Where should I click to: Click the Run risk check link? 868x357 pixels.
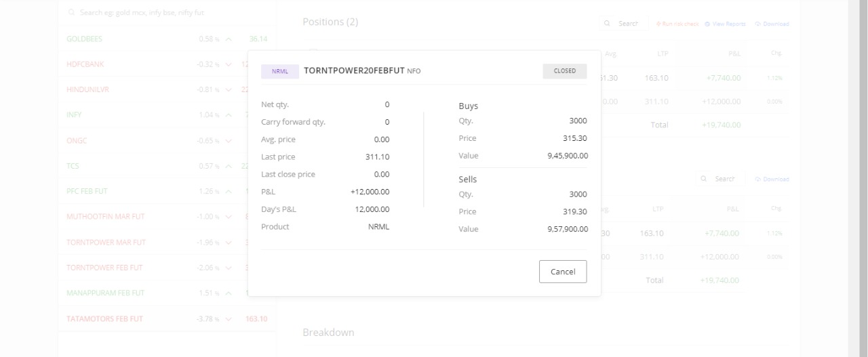677,24
